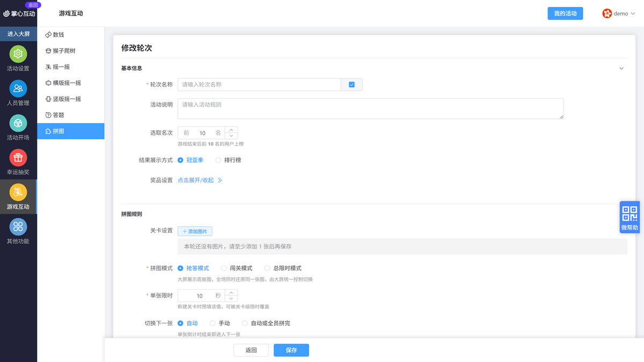Click the 选取名次 number field
The height and width of the screenshot is (362, 644).
202,133
